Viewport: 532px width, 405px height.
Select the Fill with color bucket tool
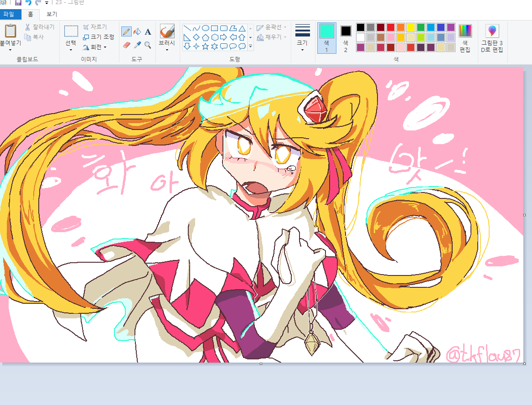(137, 32)
